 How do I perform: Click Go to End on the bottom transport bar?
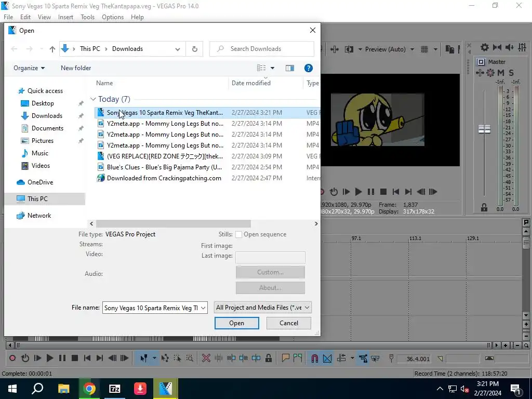(x=99, y=358)
